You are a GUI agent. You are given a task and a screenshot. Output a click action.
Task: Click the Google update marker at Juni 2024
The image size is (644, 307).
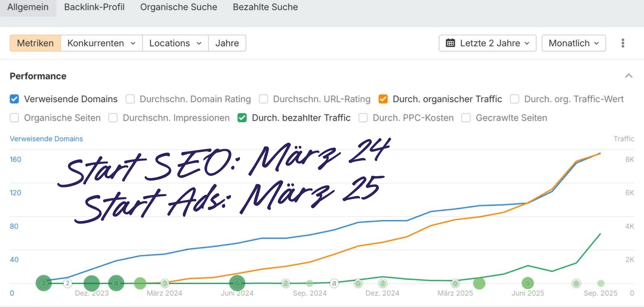click(x=237, y=283)
